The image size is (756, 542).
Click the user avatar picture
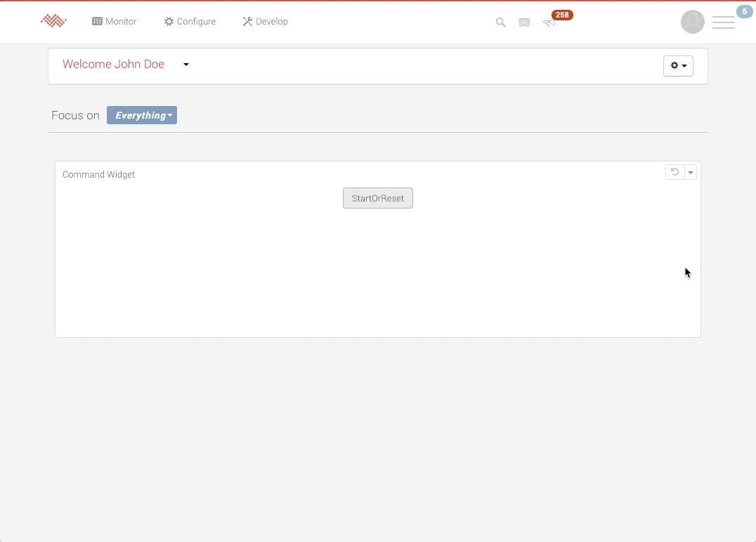pos(693,22)
